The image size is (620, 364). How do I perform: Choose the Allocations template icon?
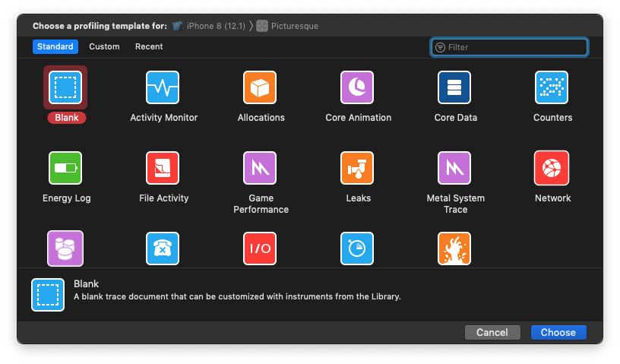tap(260, 87)
